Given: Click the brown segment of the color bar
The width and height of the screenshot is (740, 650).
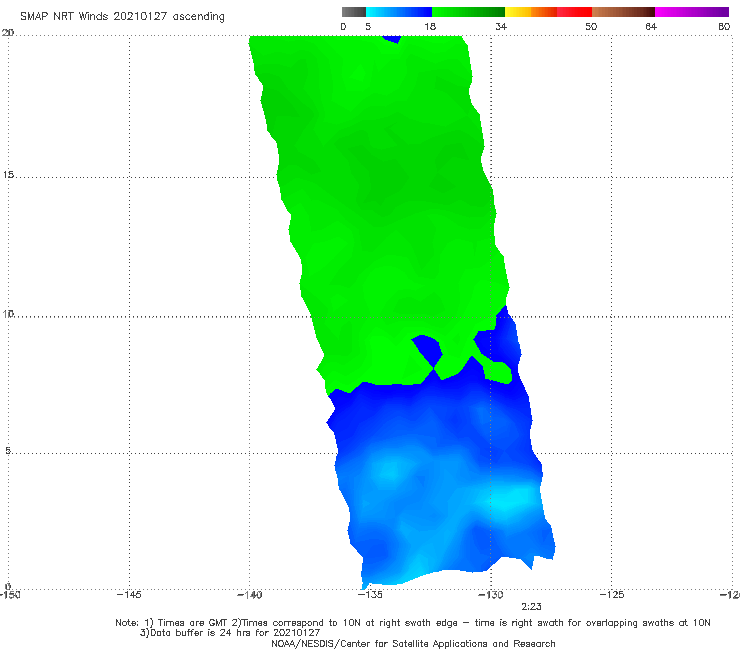Looking at the screenshot, I should point(623,12).
